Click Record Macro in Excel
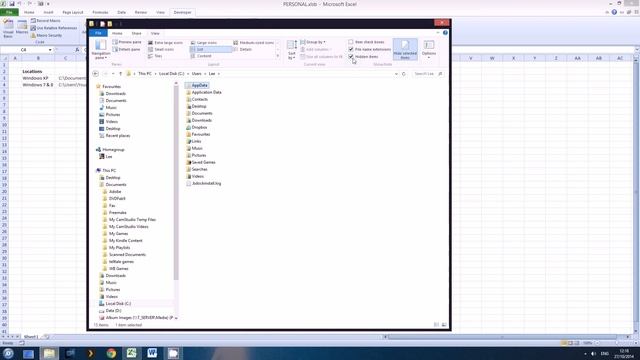 [46, 20]
